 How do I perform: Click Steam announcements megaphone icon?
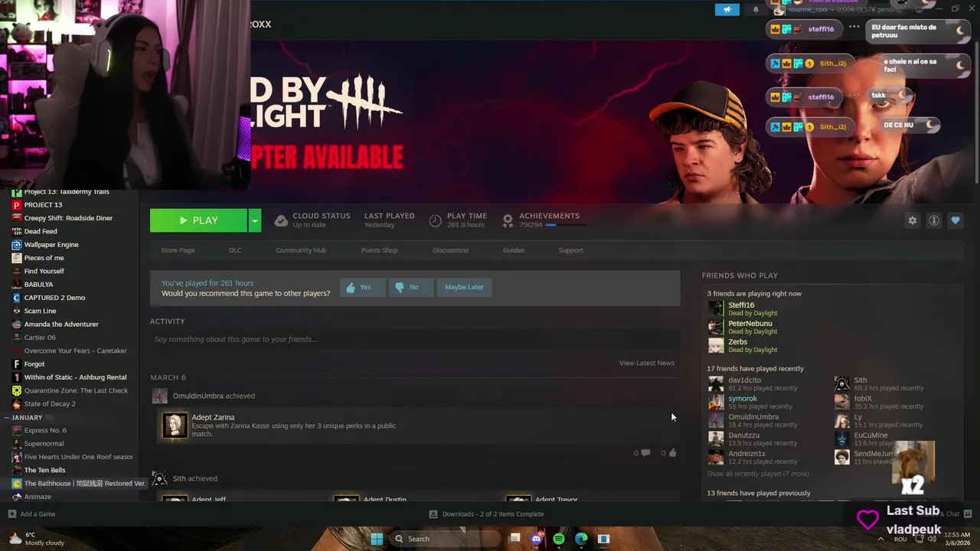(727, 9)
